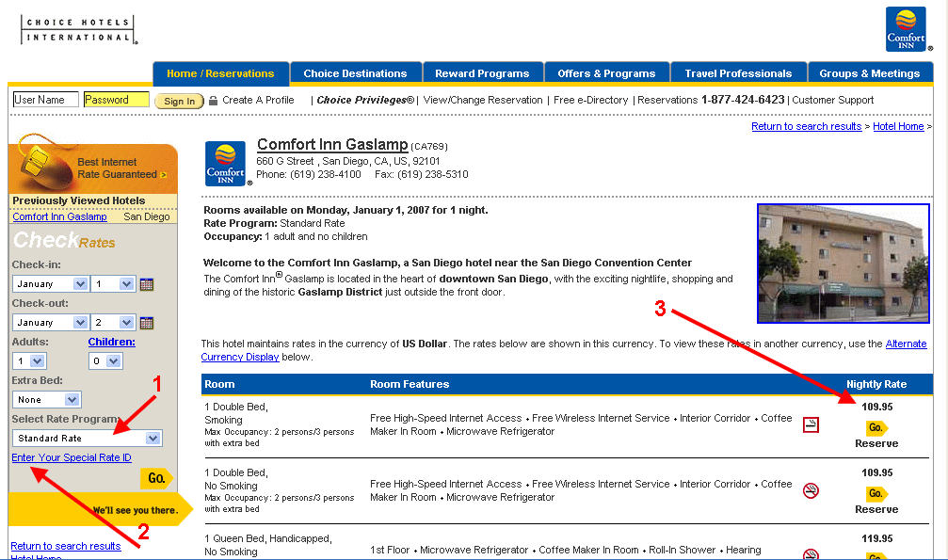Click Reserve for the Smoking Double Bed room
This screenshot has width=948, height=560.
click(x=876, y=443)
